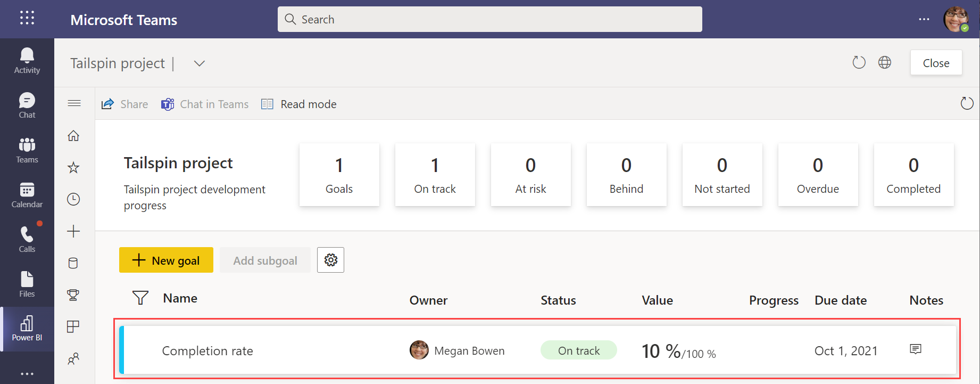Click the reload tab icon near globe
The width and height of the screenshot is (980, 384).
859,62
